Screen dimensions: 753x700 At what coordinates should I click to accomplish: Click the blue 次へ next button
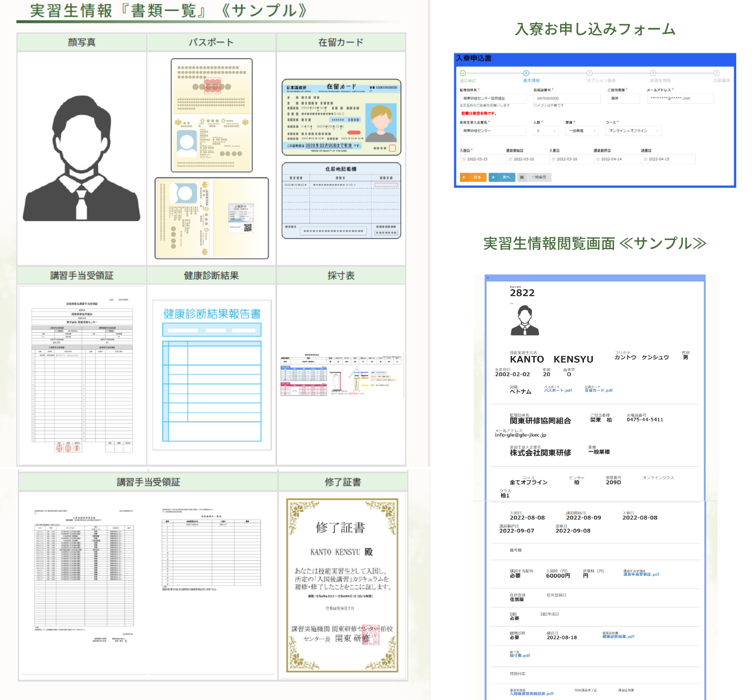(x=502, y=177)
